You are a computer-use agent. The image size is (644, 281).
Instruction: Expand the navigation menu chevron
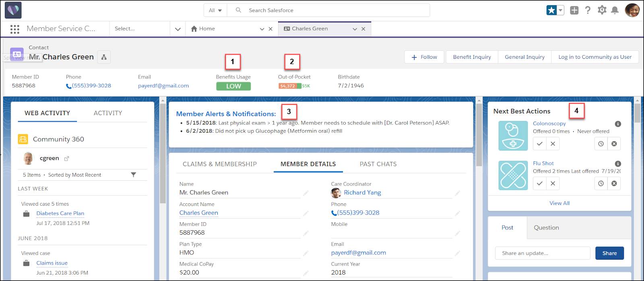pyautogui.click(x=178, y=29)
